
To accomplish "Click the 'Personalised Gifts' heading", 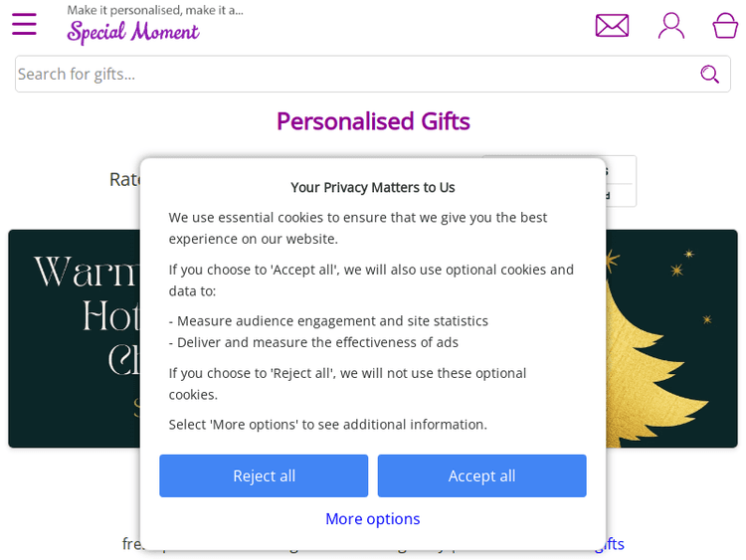I will pos(373,121).
